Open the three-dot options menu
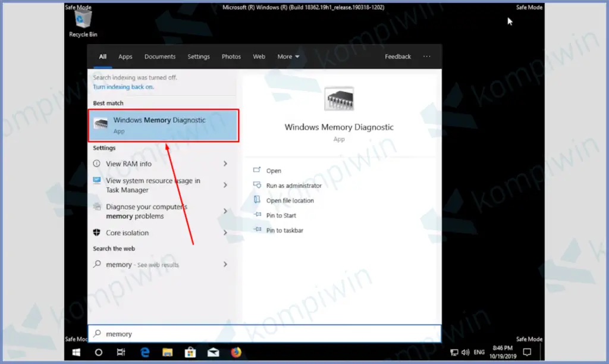This screenshot has width=609, height=364. 426,57
